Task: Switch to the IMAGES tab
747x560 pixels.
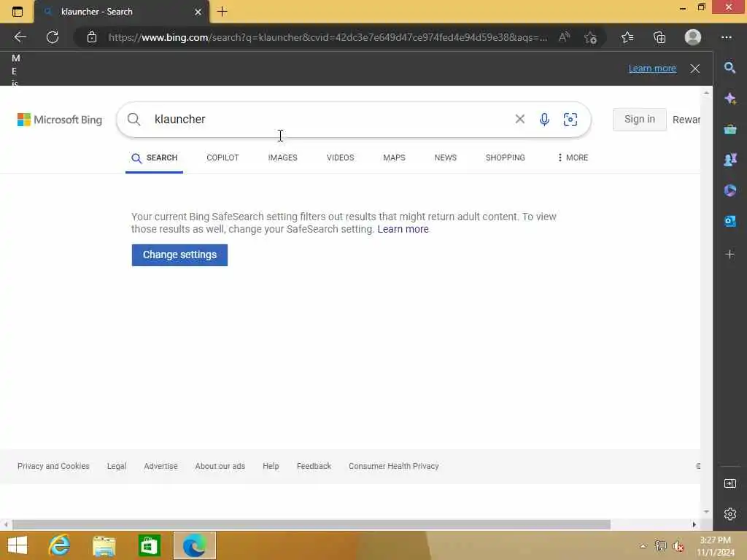Action: tap(282, 157)
